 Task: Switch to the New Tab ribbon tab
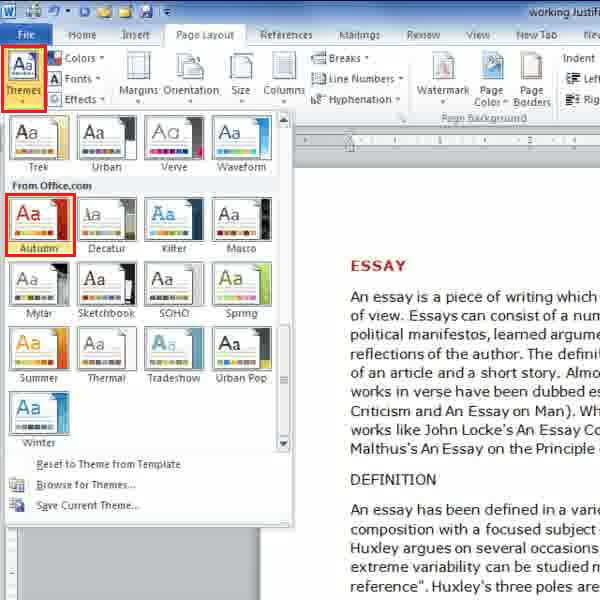click(536, 35)
